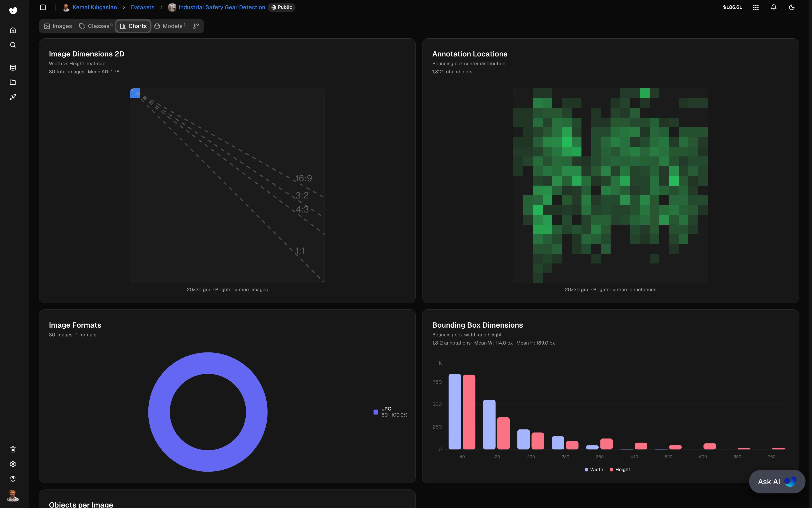Toggle the JPG legend entry
812x508 pixels.
[x=391, y=412]
